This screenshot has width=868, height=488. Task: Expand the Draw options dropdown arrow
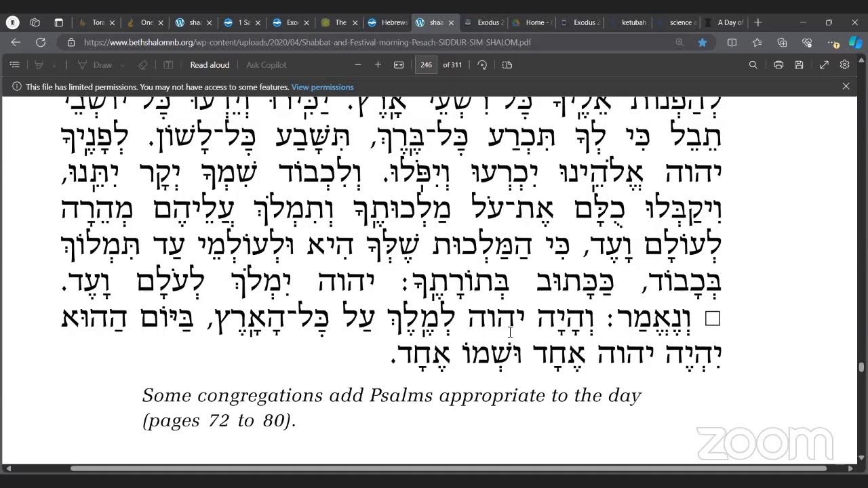click(123, 65)
